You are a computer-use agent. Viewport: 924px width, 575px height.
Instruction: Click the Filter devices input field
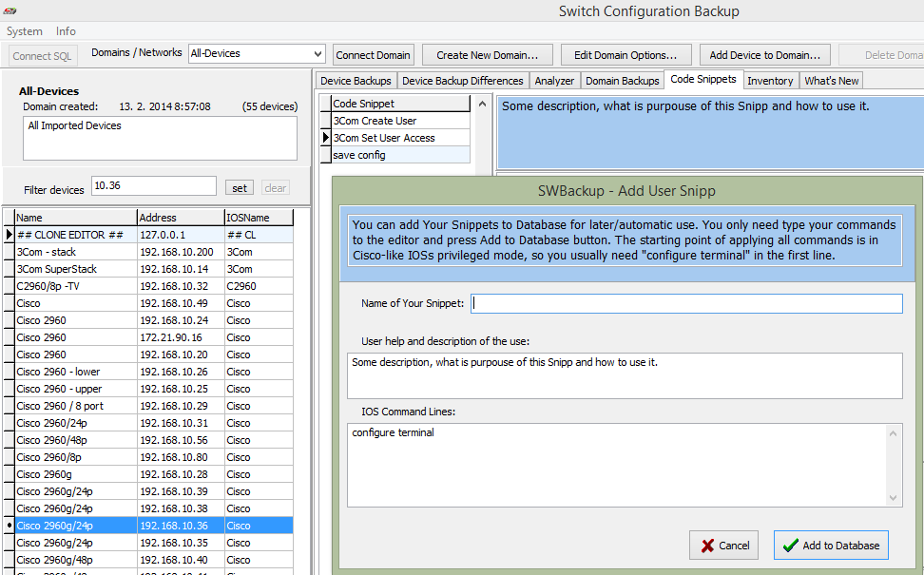click(154, 186)
